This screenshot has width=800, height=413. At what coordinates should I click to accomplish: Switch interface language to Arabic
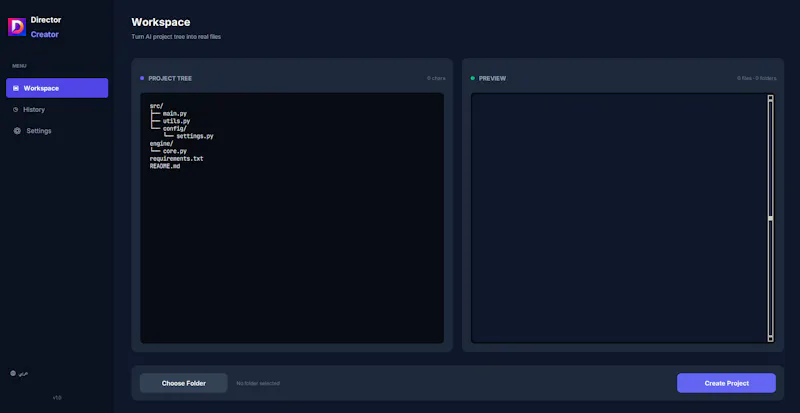19,373
